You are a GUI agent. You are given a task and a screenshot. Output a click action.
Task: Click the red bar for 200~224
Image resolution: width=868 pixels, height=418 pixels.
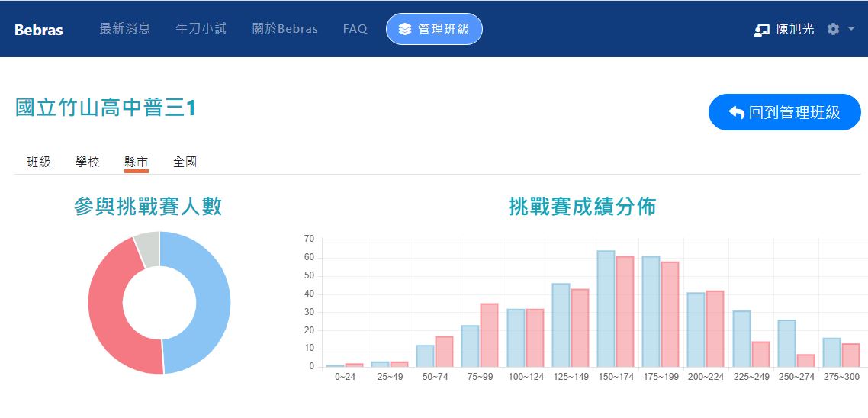click(715, 329)
